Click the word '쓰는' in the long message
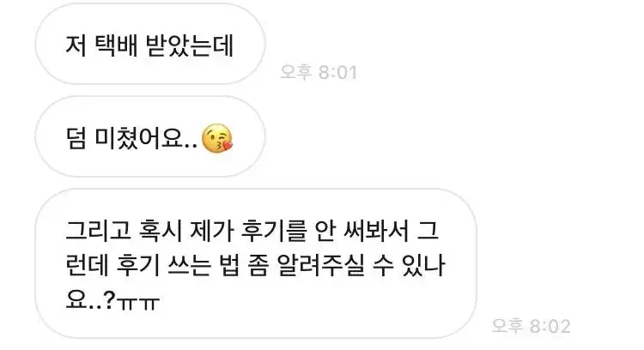The height and width of the screenshot is (350, 644). [190, 265]
